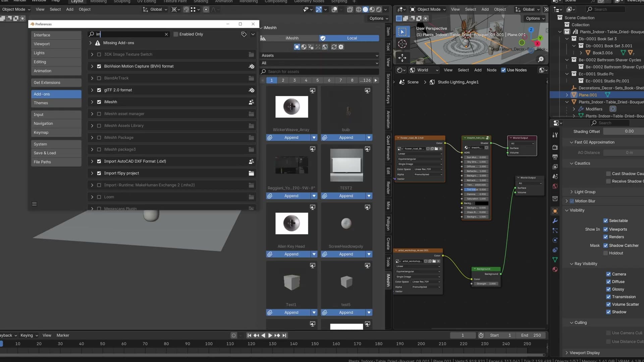Screen dimensions: 644x362
Task: Open the Assets dropdown
Action: 320,55
